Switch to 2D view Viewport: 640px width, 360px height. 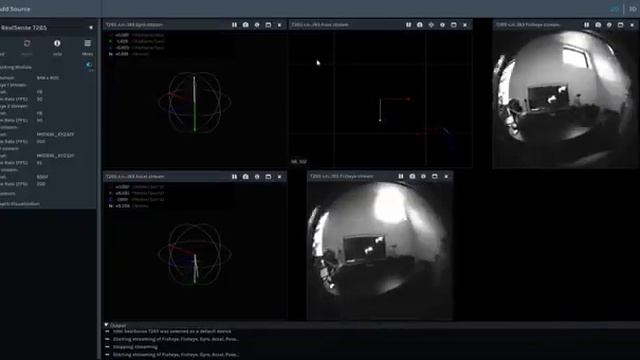(x=615, y=9)
